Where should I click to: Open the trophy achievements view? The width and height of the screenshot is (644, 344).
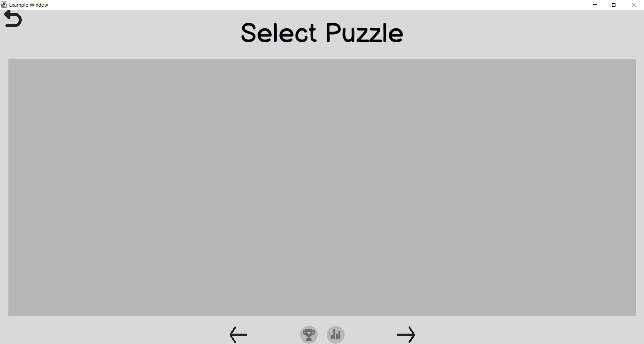pos(309,334)
